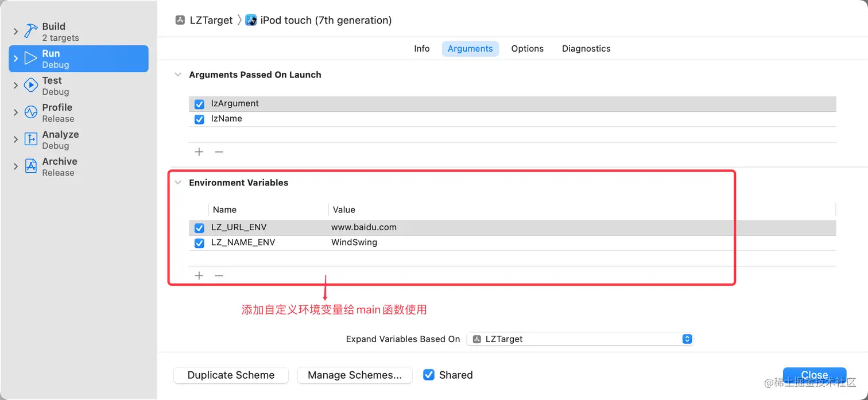Select the Profile Release scheme action
868x400 pixels.
[x=79, y=112]
